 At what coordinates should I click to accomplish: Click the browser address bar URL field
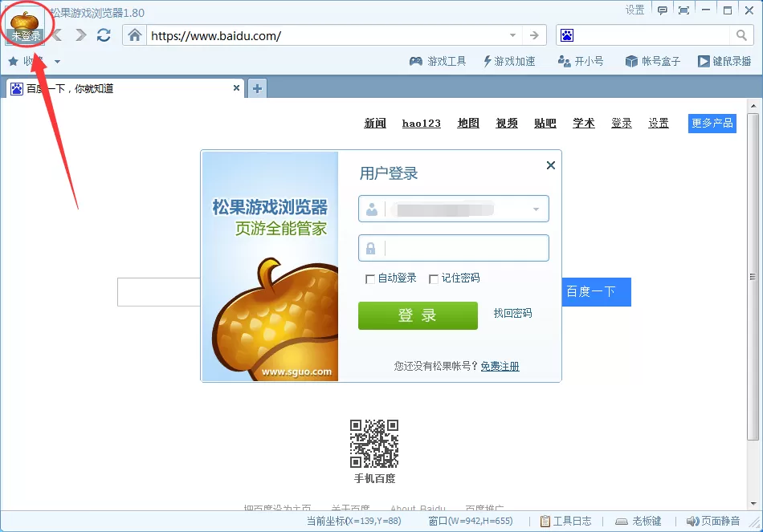coord(328,35)
